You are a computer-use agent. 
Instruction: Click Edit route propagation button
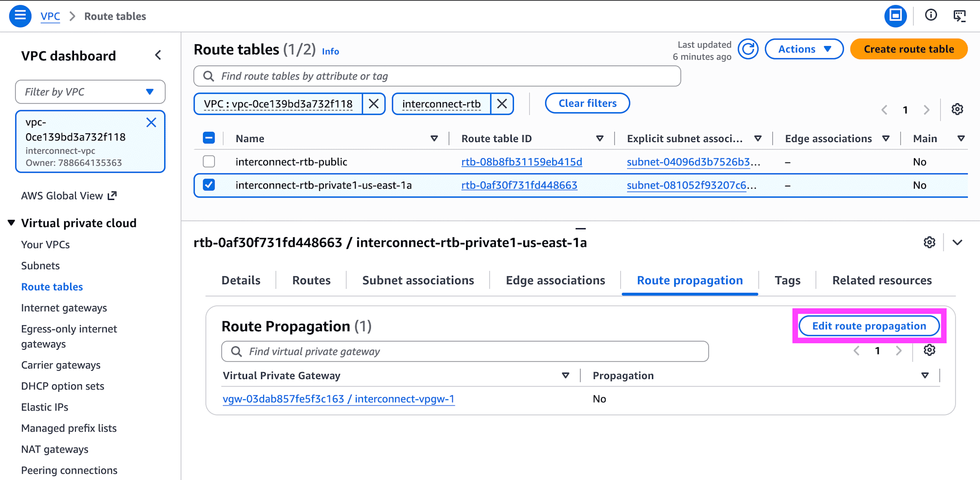869,326
